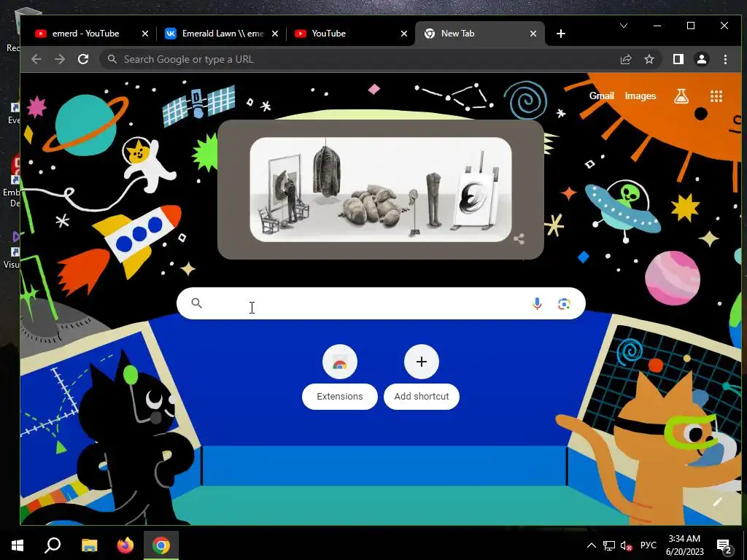The width and height of the screenshot is (747, 560).
Task: Search by image with Google Lens icon
Action: (564, 303)
